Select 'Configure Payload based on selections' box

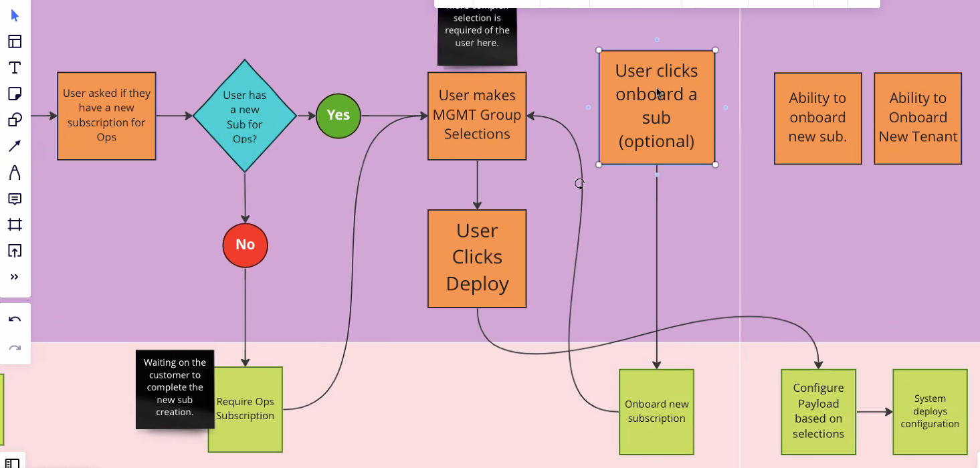point(818,411)
